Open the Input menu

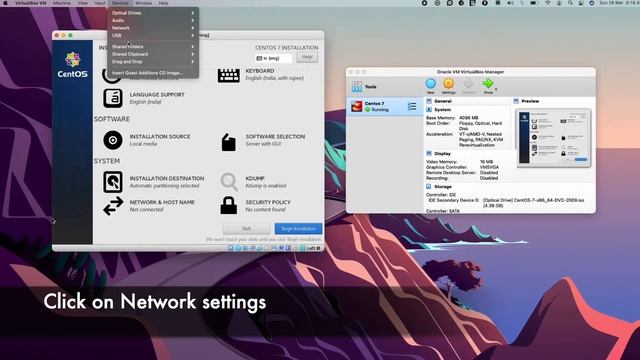coord(100,3)
